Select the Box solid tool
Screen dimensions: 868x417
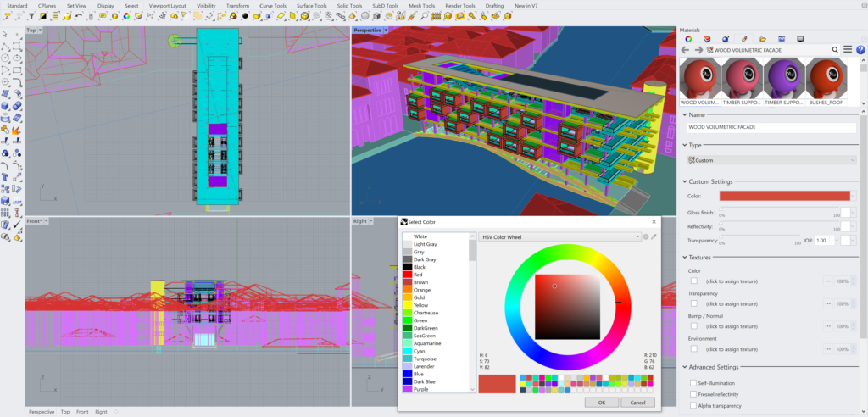(5, 106)
